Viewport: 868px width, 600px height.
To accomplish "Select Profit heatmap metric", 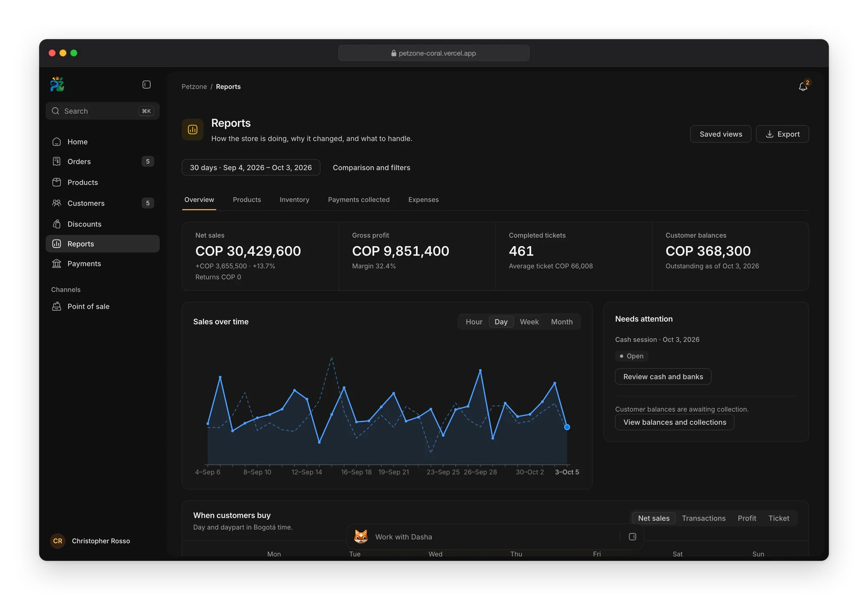I will pyautogui.click(x=746, y=518).
